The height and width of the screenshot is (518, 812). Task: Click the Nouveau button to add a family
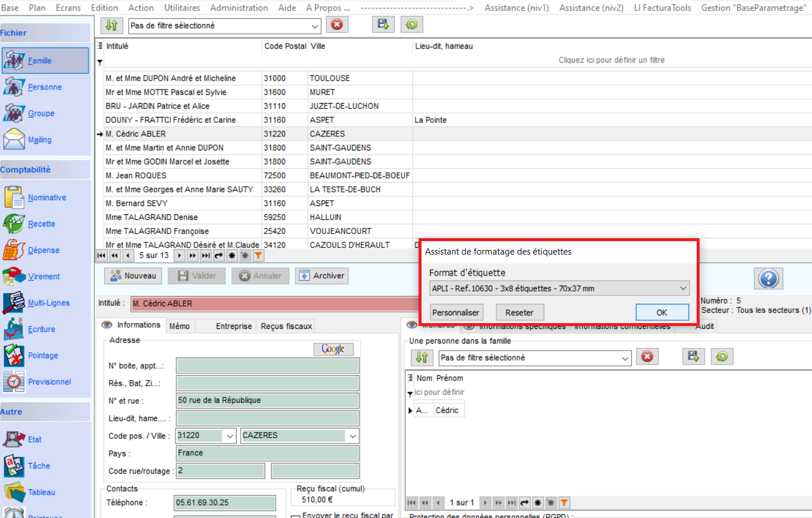click(133, 276)
